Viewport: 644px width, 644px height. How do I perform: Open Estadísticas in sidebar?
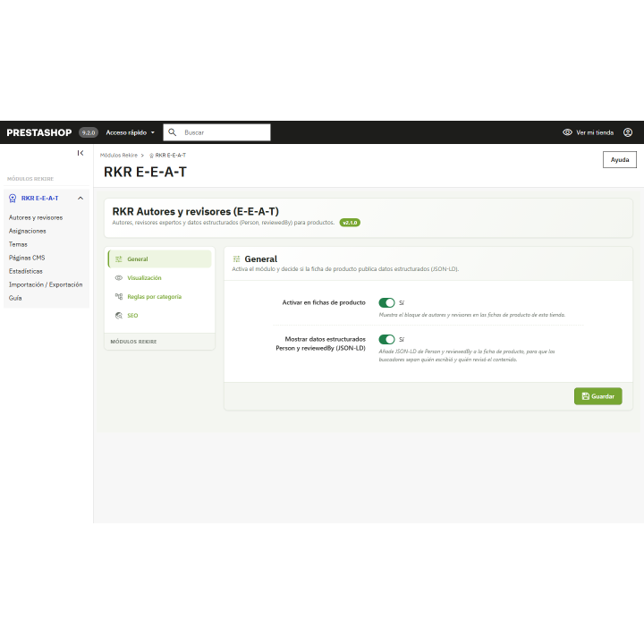click(x=25, y=271)
